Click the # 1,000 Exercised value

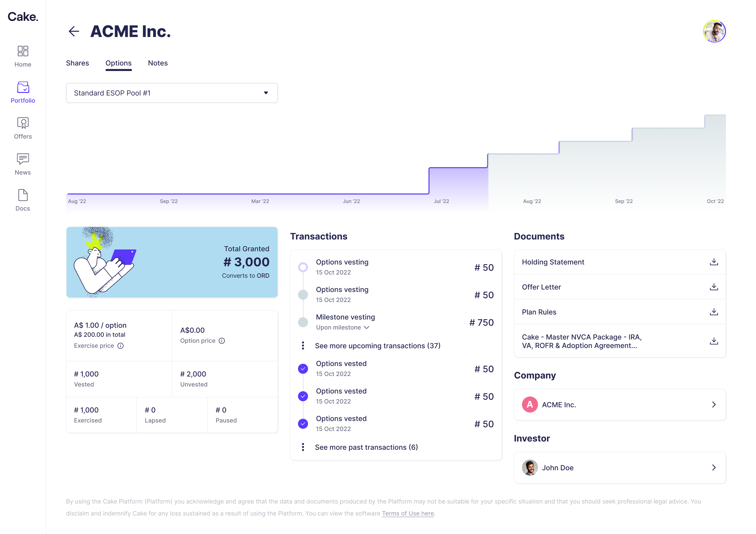[x=86, y=410]
